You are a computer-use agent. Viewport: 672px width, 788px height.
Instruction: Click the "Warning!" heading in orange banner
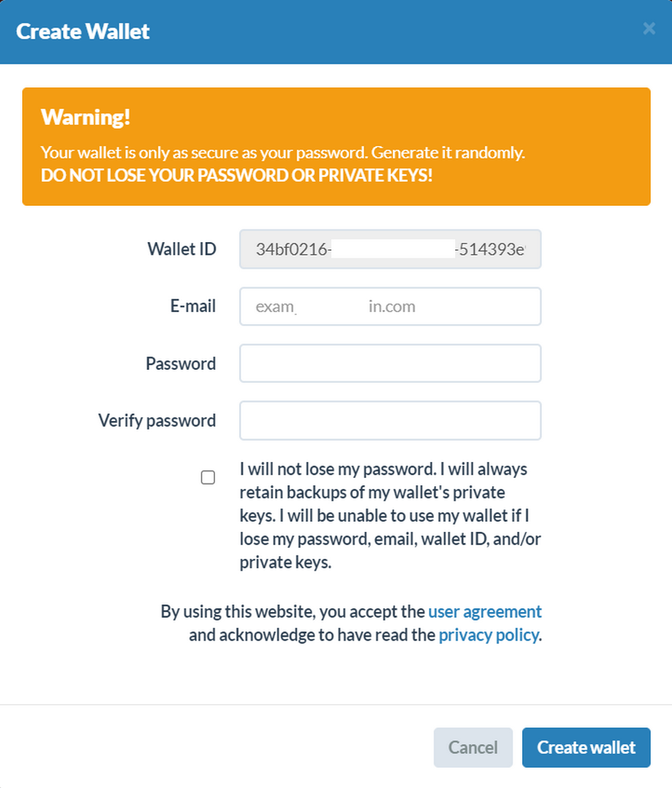tap(85, 117)
